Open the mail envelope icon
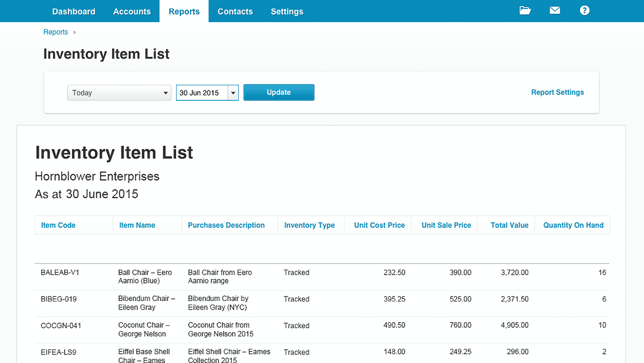The height and width of the screenshot is (363, 644). [555, 11]
